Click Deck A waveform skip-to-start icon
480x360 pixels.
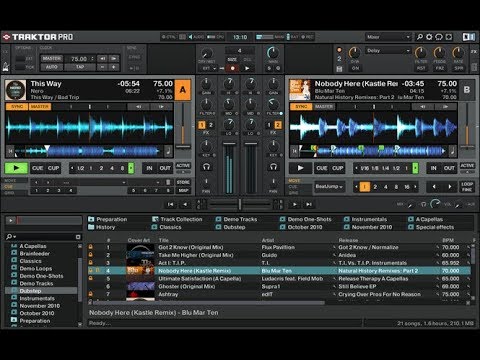coord(10,151)
